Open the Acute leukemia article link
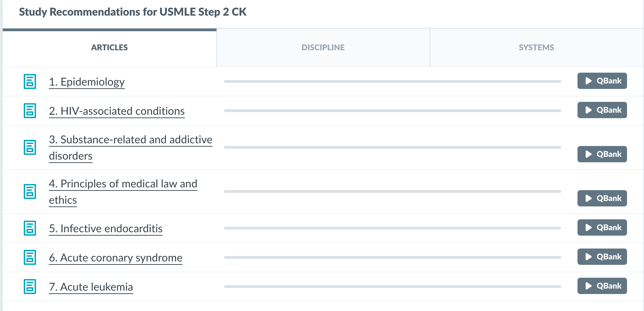Viewport: 644px width, 311px height. [x=91, y=287]
